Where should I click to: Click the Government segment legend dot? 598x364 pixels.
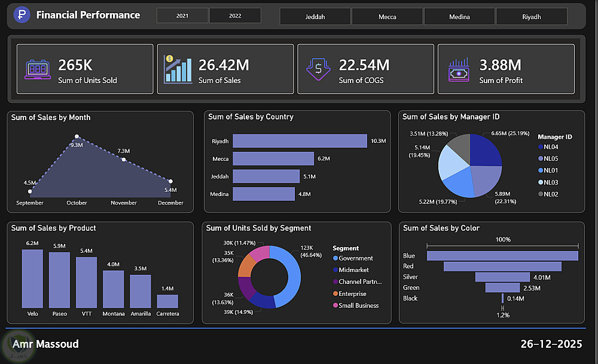pos(335,258)
